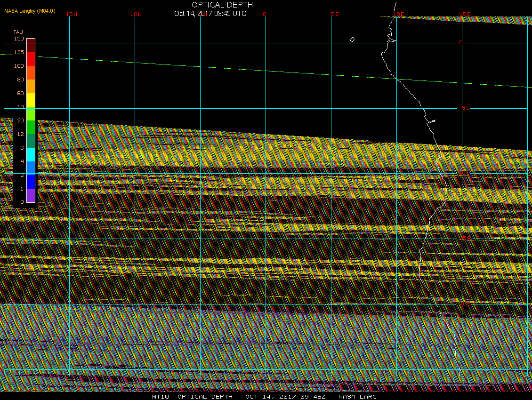Pick the orange-red swatch between 100 and 80
The image size is (532, 400).
click(x=31, y=72)
